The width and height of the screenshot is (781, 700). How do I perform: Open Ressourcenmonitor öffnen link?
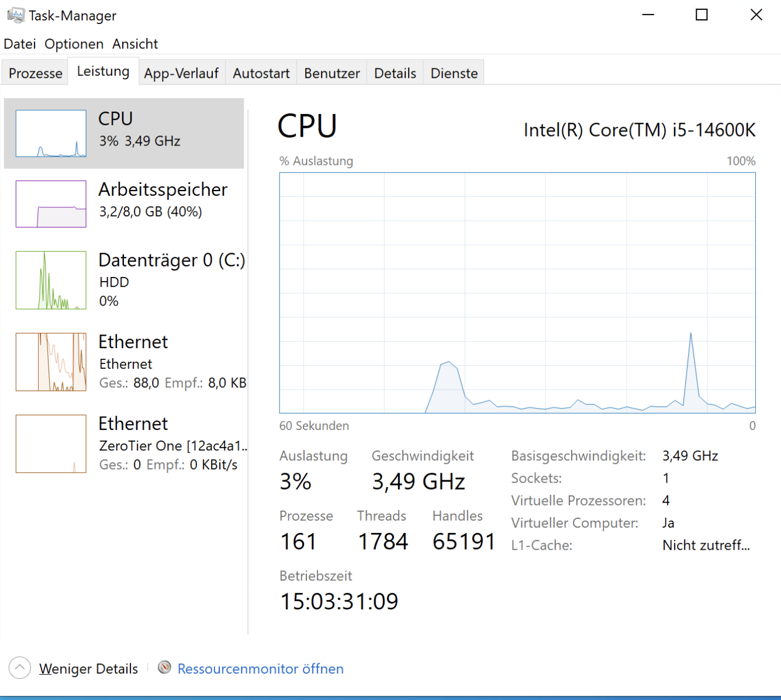(261, 668)
